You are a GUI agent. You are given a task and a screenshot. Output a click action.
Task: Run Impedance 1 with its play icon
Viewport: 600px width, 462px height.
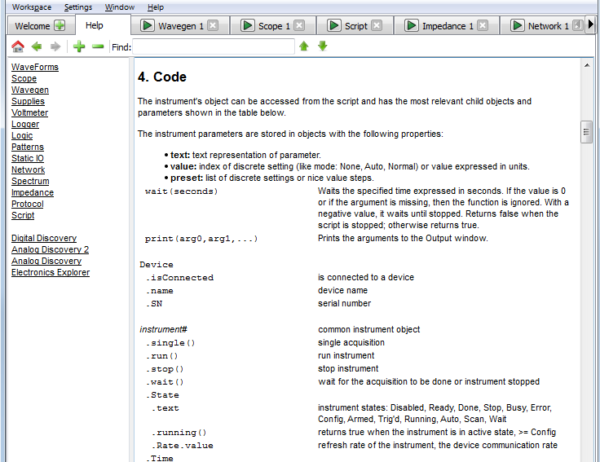coord(411,26)
